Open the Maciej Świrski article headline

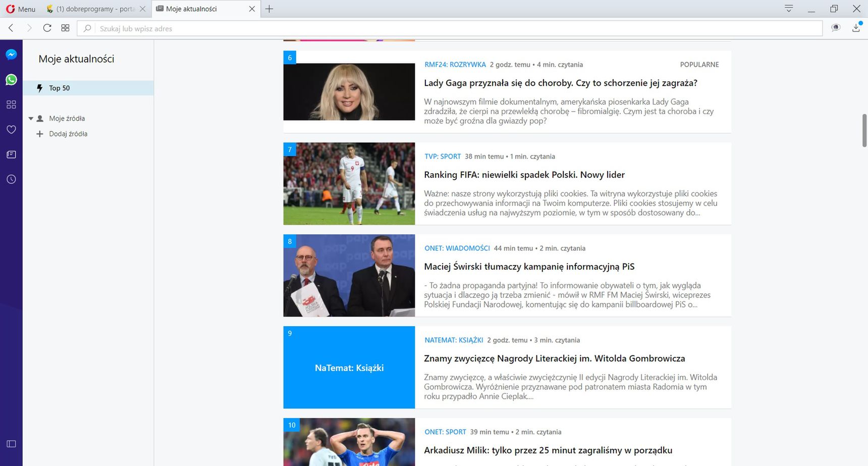[x=529, y=267]
